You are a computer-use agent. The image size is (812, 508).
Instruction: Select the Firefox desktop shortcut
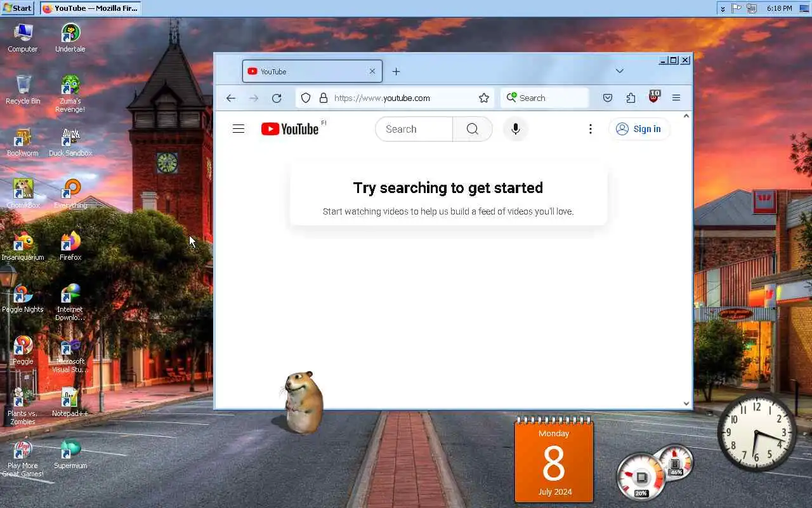click(70, 246)
